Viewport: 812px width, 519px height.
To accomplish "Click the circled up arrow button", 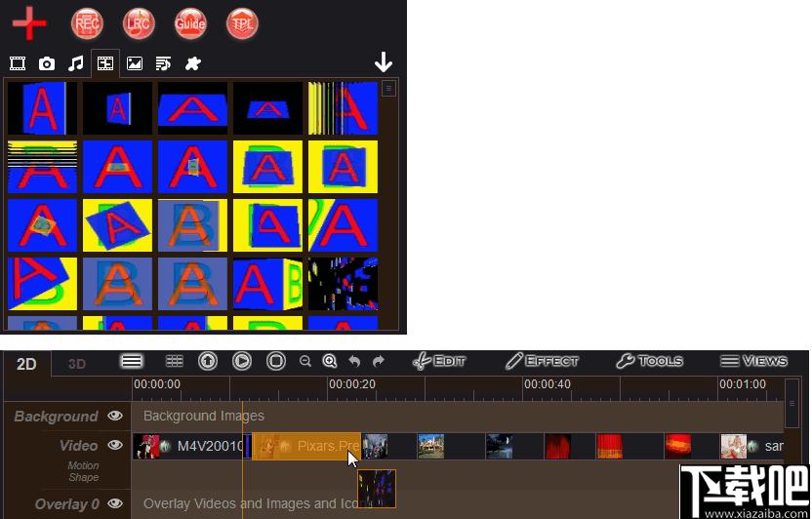I will [x=208, y=361].
